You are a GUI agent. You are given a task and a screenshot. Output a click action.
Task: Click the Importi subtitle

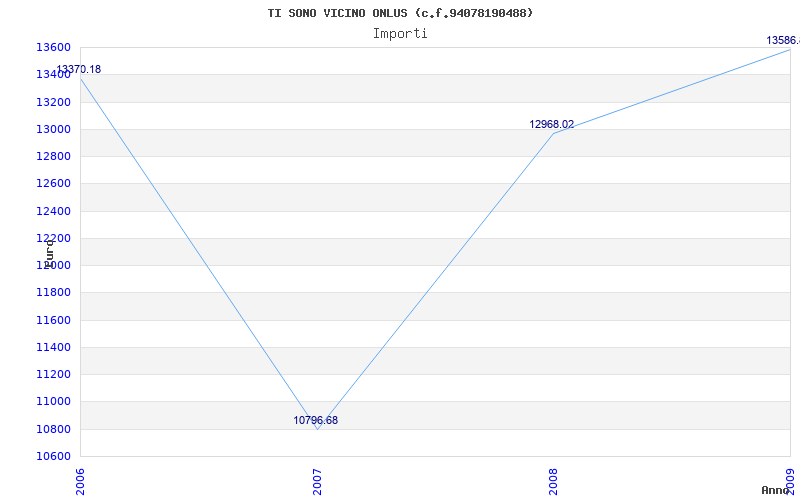400,34
